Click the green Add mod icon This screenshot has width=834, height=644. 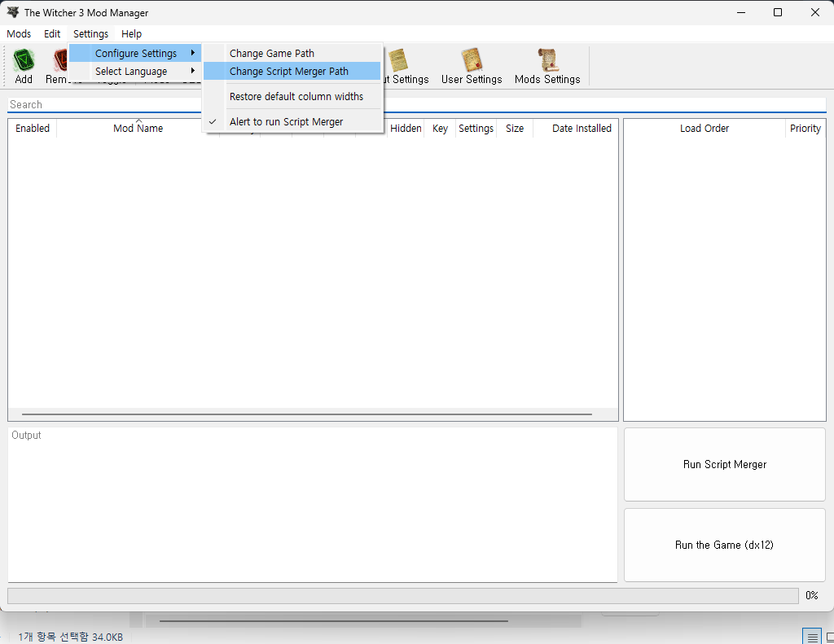tap(24, 60)
